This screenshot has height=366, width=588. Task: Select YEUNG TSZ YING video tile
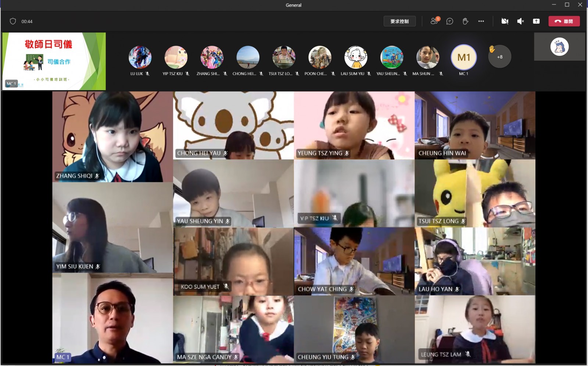click(354, 125)
